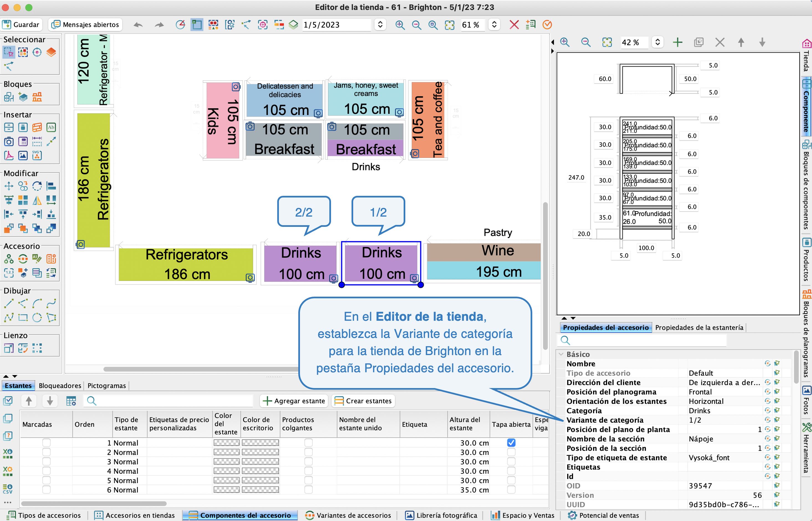
Task: Click the undo arrow in the toolbar
Action: (138, 25)
